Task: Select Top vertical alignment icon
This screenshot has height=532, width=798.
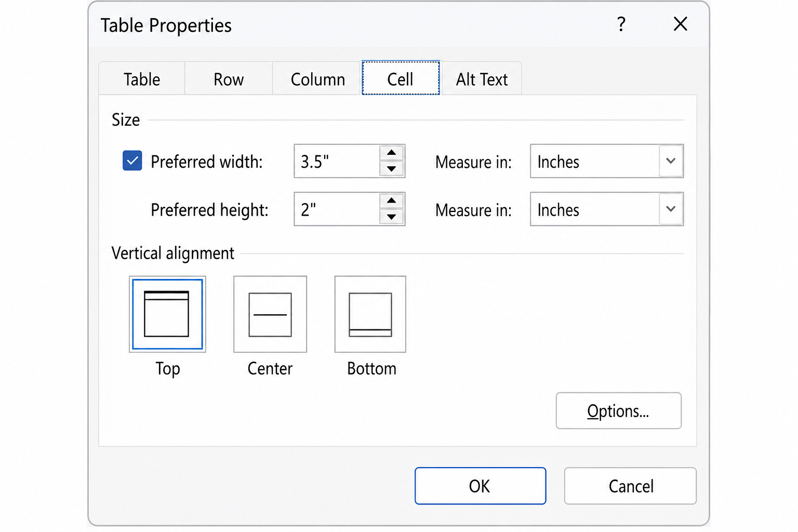Action: [167, 314]
